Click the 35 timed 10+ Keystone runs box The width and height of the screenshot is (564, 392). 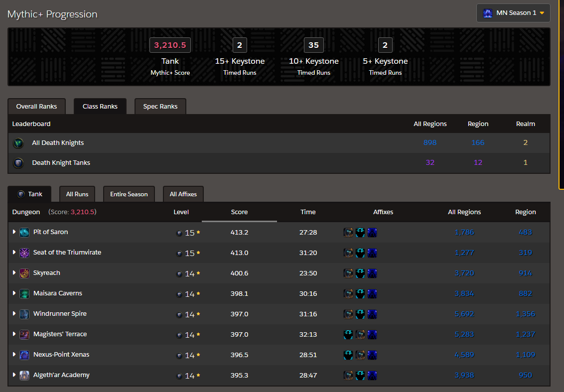[314, 45]
